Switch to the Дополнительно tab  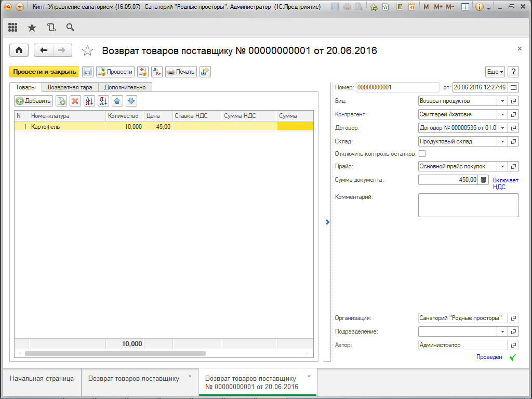coord(125,87)
